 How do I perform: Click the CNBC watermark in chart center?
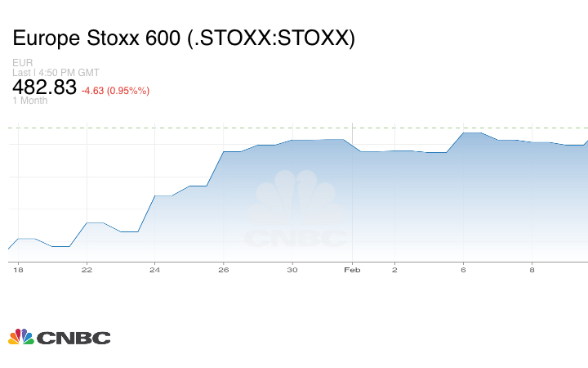pyautogui.click(x=297, y=209)
